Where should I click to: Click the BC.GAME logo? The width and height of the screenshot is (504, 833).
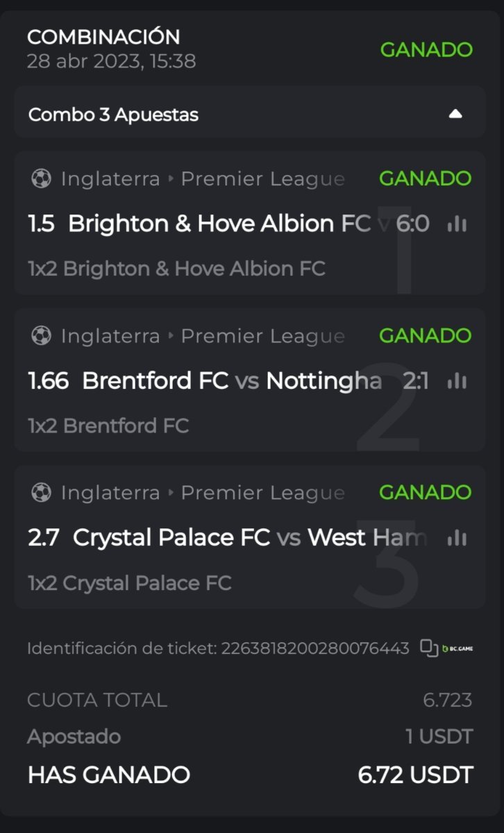click(457, 648)
